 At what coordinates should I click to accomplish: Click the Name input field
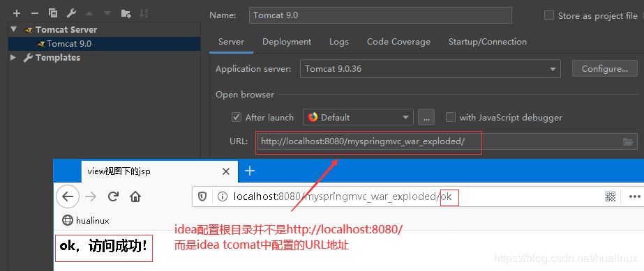pos(380,15)
